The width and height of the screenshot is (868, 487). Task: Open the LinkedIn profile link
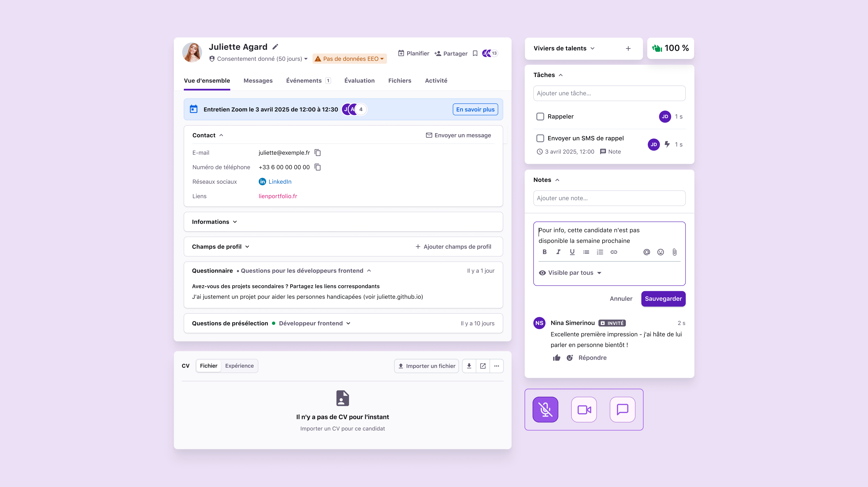275,182
